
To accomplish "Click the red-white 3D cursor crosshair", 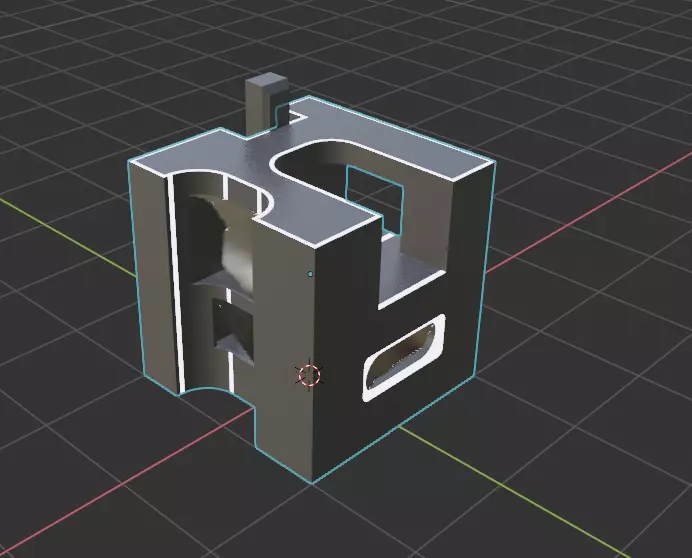I will (x=309, y=375).
